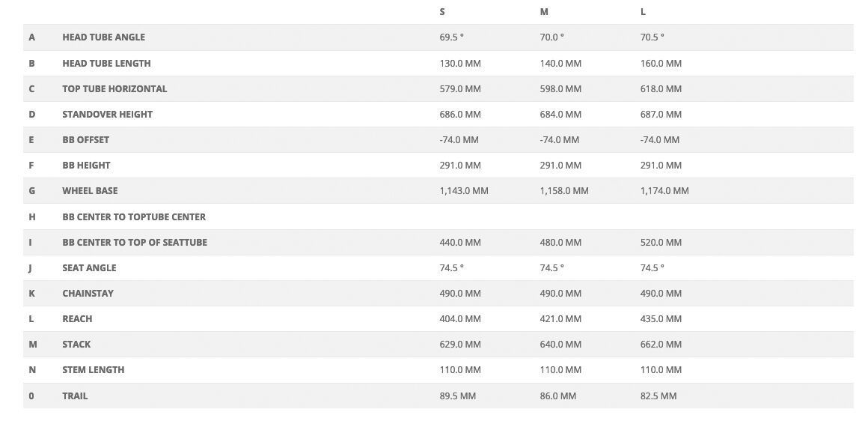Select the WHEEL BASE row label
Image resolution: width=868 pixels, height=424 pixels.
[90, 191]
